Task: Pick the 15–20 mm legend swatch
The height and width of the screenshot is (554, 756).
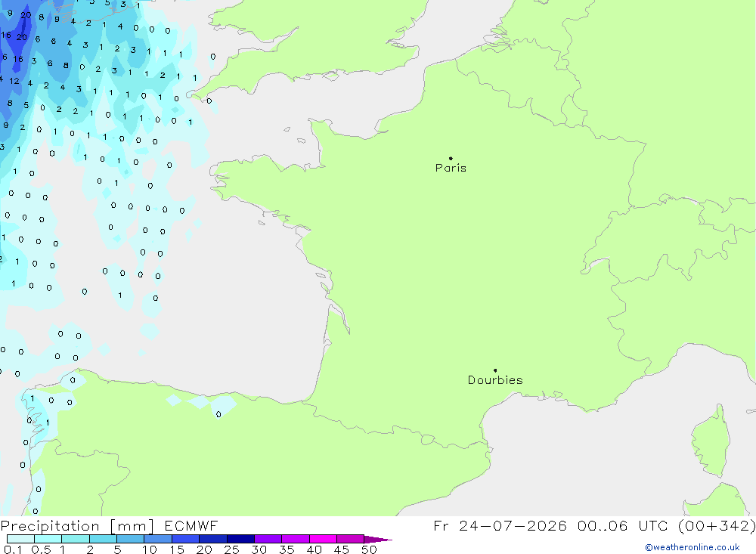Action: [x=186, y=539]
